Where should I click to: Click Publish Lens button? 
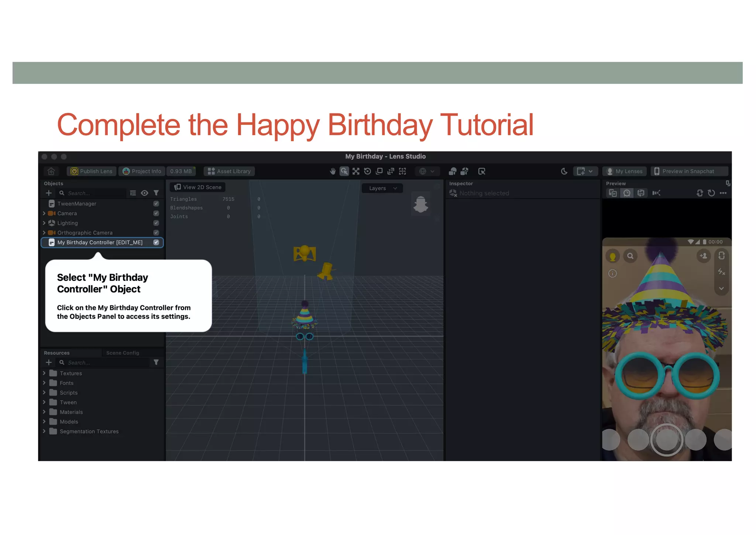click(x=92, y=171)
